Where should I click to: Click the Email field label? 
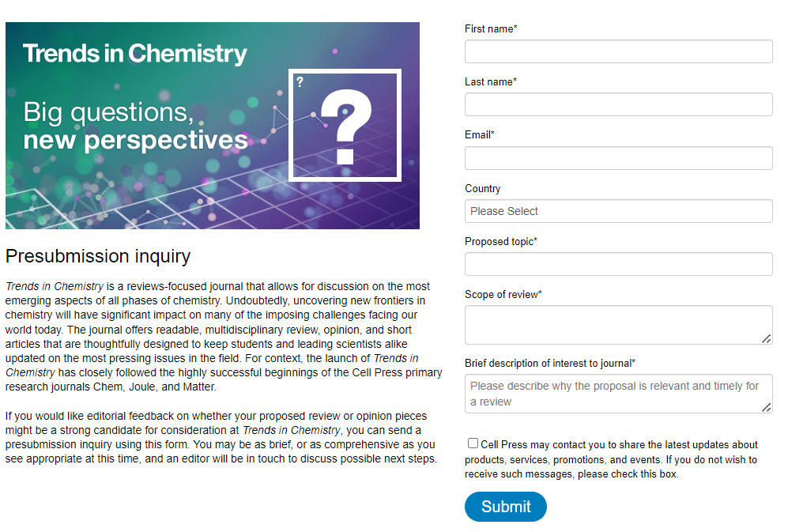[x=480, y=134]
